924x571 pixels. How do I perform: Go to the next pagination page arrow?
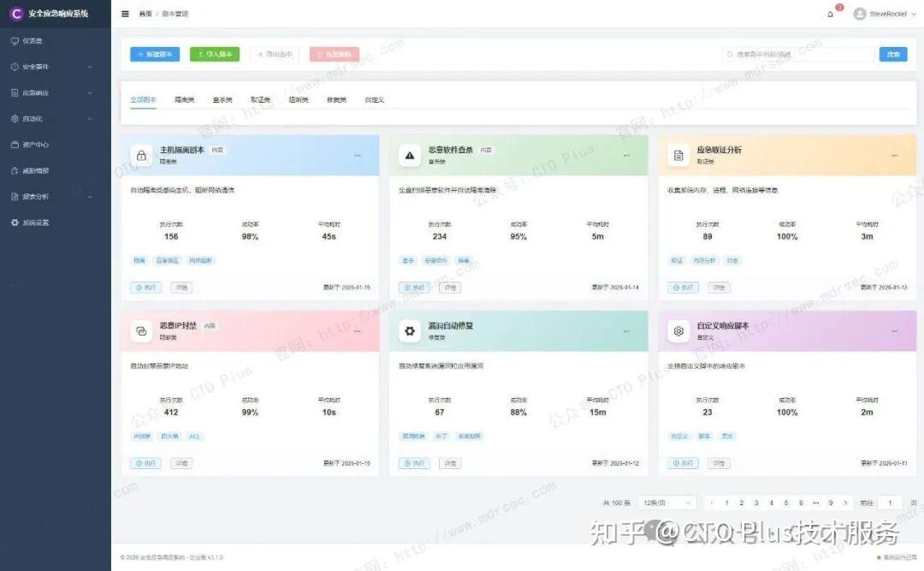click(x=845, y=503)
